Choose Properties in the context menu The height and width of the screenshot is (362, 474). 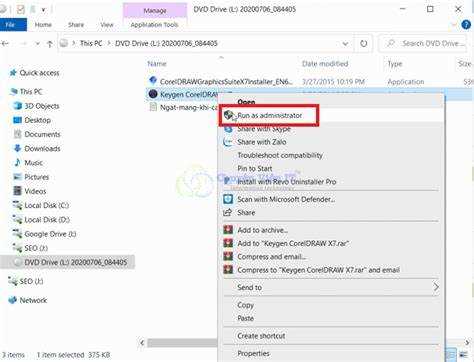253,353
